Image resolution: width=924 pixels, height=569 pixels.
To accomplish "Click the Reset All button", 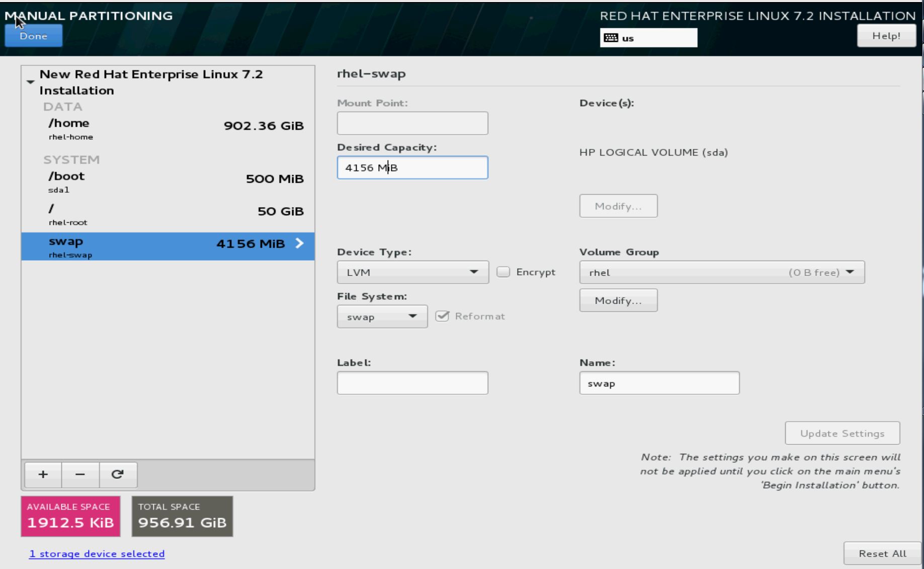I will 882,553.
